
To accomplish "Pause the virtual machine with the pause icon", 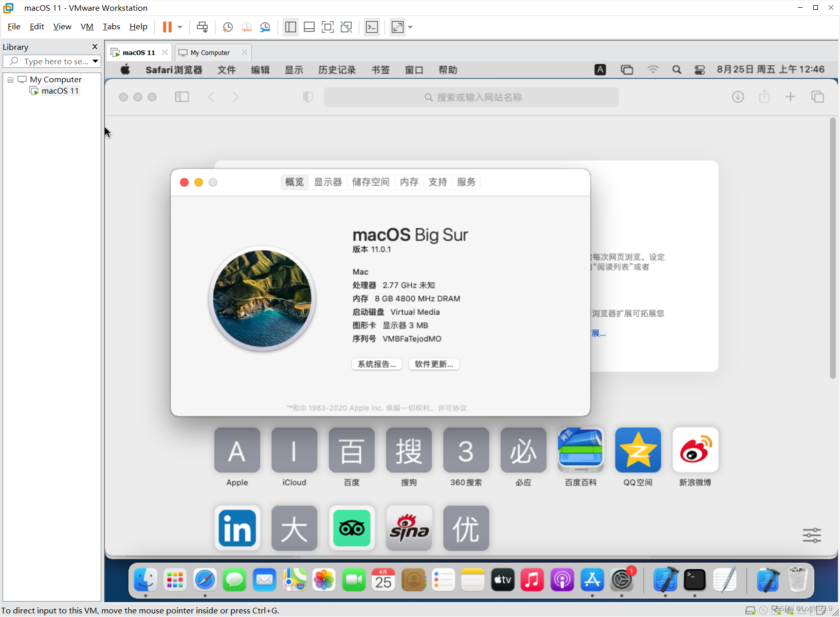I will 167,27.
